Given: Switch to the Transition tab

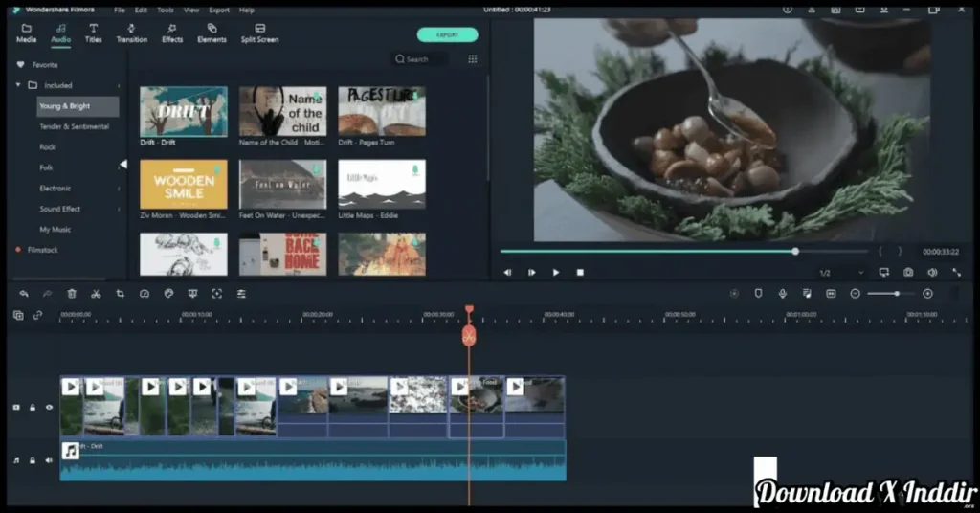Looking at the screenshot, I should pos(132,33).
